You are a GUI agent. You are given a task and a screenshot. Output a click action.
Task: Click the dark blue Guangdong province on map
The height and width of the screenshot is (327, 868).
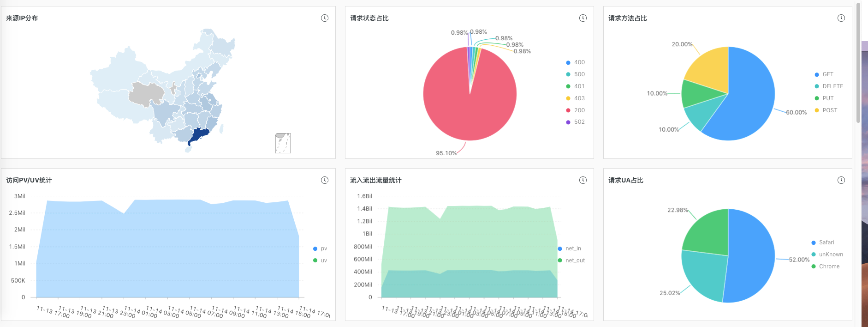(199, 135)
